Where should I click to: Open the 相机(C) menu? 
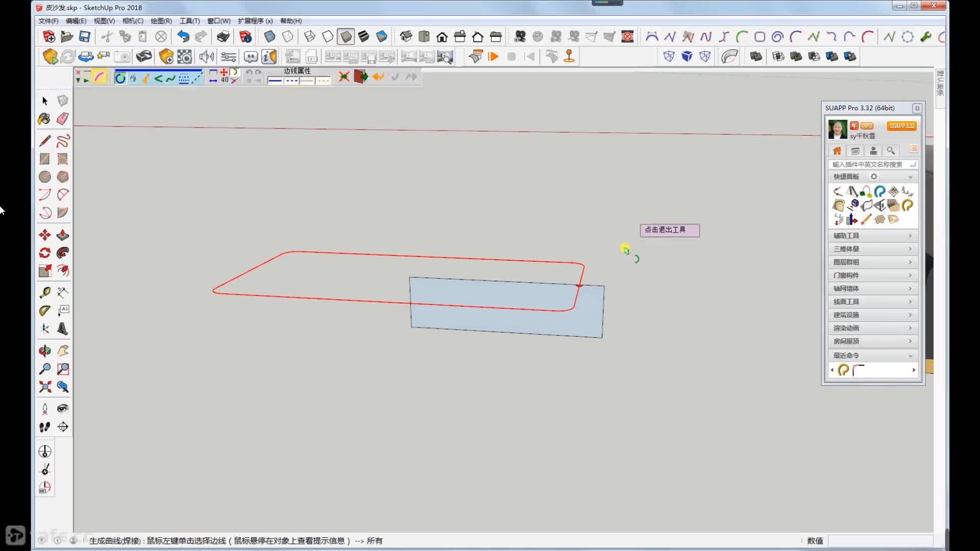133,21
